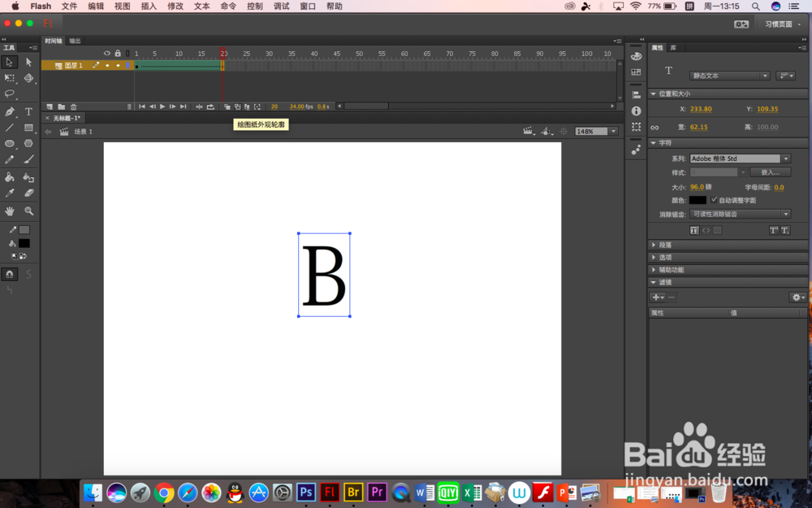
Task: Click the swap colors icon
Action: [x=24, y=256]
